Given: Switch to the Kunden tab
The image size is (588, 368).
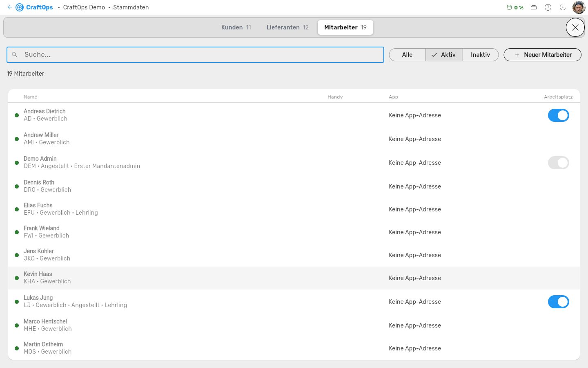Looking at the screenshot, I should click(x=236, y=27).
